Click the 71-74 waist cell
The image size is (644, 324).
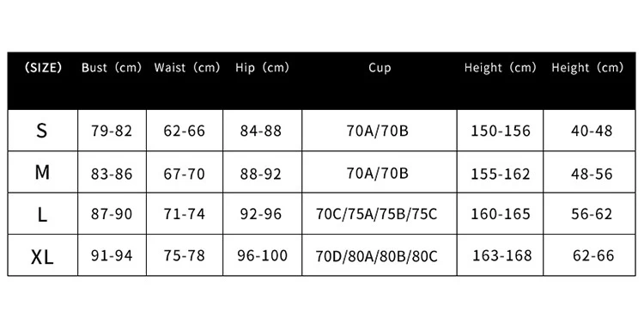[184, 214]
